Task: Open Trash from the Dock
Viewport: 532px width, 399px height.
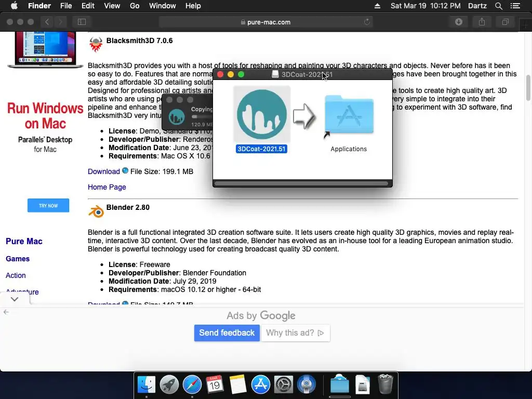Action: (x=385, y=384)
